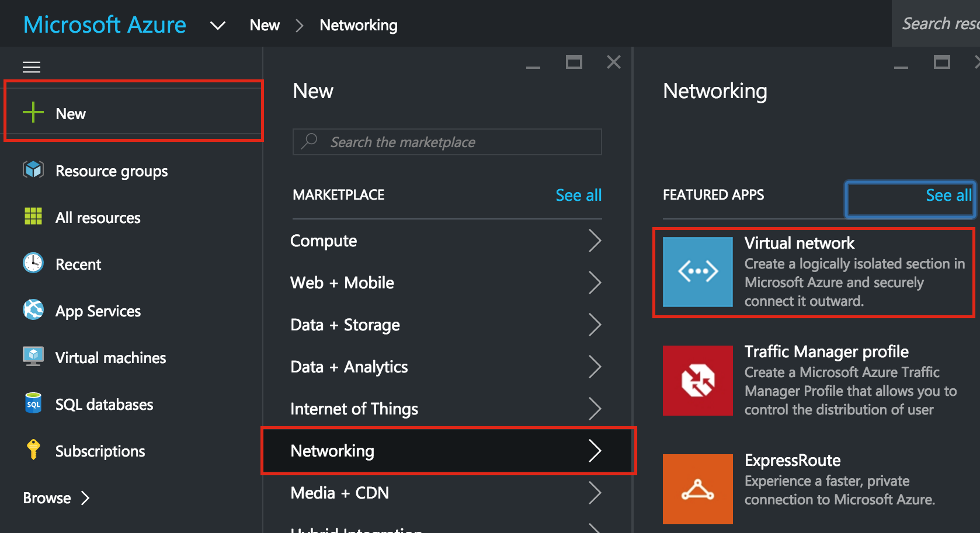
Task: Expand the Networking category chevron
Action: point(595,451)
